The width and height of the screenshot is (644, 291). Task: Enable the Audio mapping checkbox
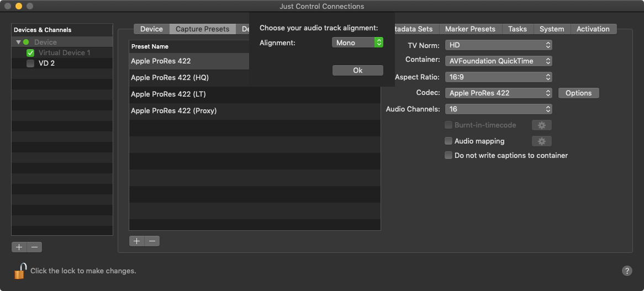[448, 141]
